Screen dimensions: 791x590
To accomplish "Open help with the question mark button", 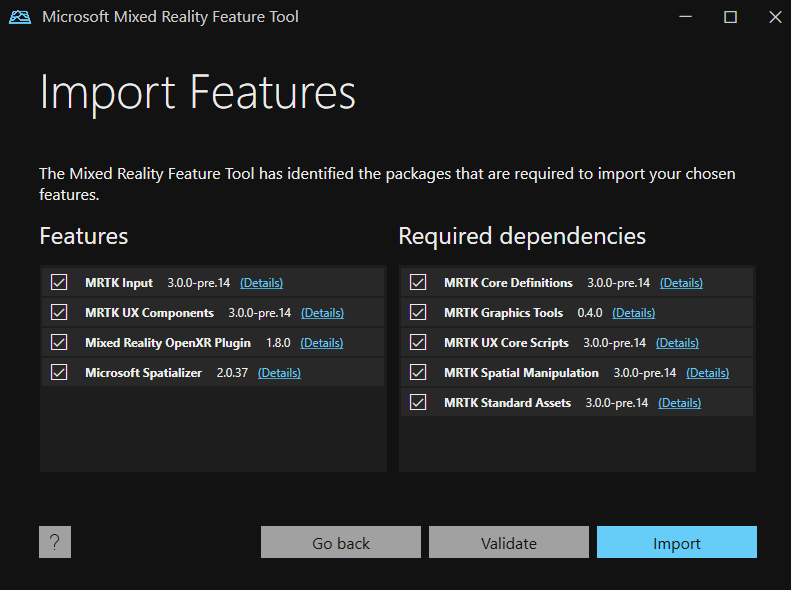I will click(55, 542).
